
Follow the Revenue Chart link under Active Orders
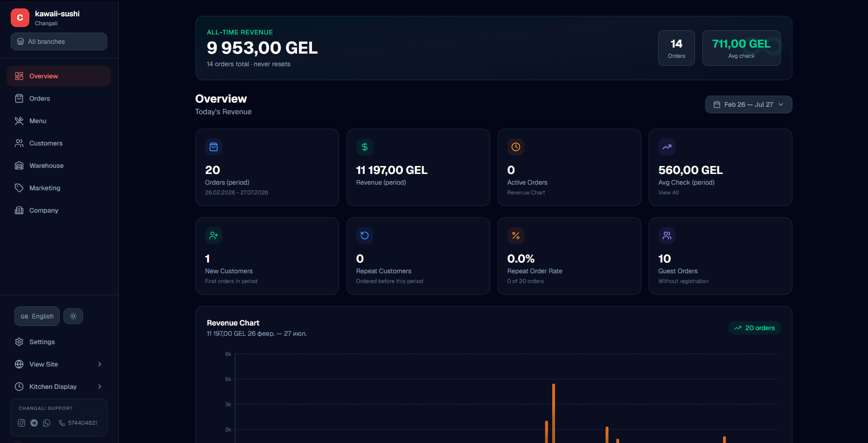tap(526, 193)
